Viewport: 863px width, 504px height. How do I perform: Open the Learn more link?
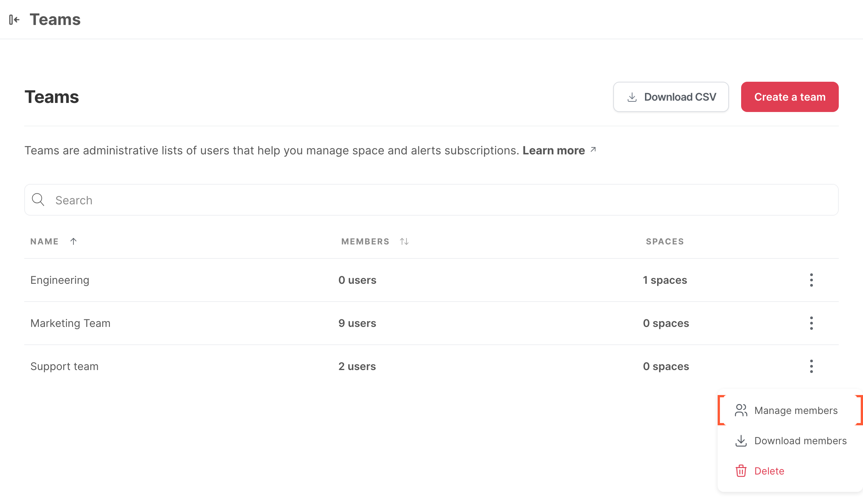[553, 151]
